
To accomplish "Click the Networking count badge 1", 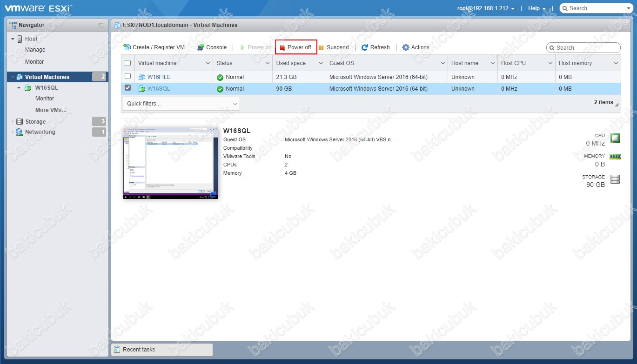I will (99, 132).
